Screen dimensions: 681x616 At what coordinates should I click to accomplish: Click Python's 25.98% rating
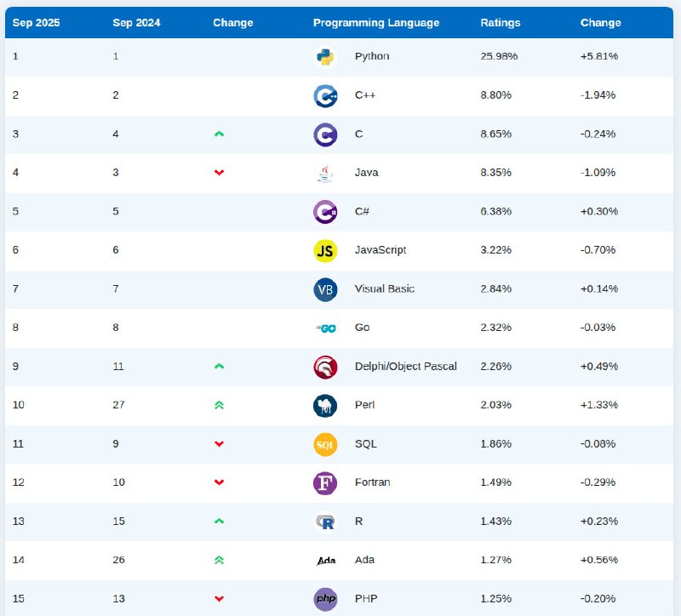tap(499, 56)
